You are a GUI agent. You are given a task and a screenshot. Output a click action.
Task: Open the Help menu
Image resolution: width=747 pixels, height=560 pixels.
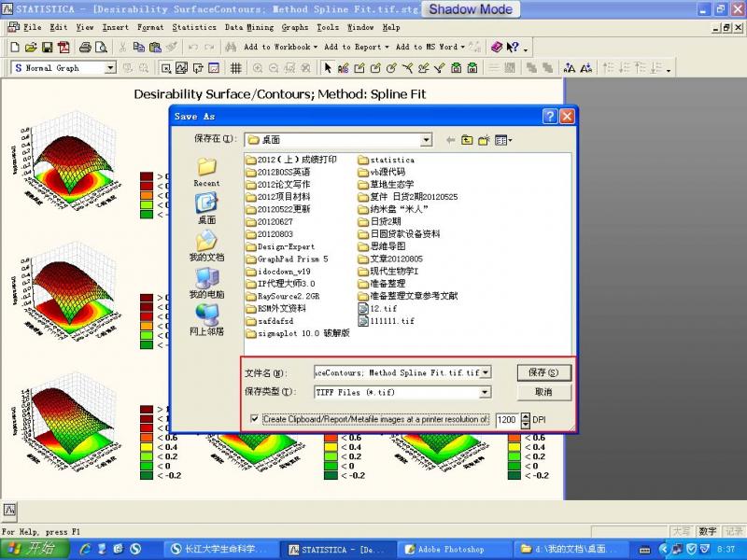[x=391, y=27]
